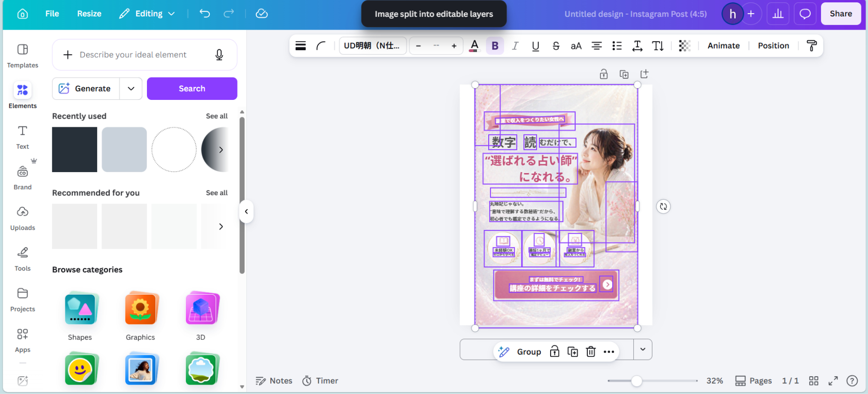868x394 pixels.
Task: Open Graphics category
Action: pyautogui.click(x=140, y=317)
